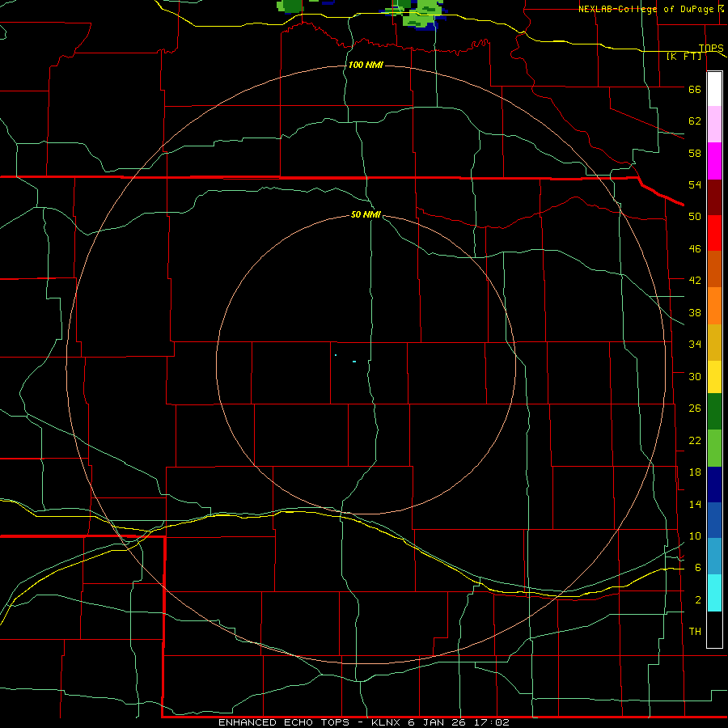The height and width of the screenshot is (728, 728).
Task: Click the black TH swatch at the bottom of the legend
Action: (x=714, y=629)
